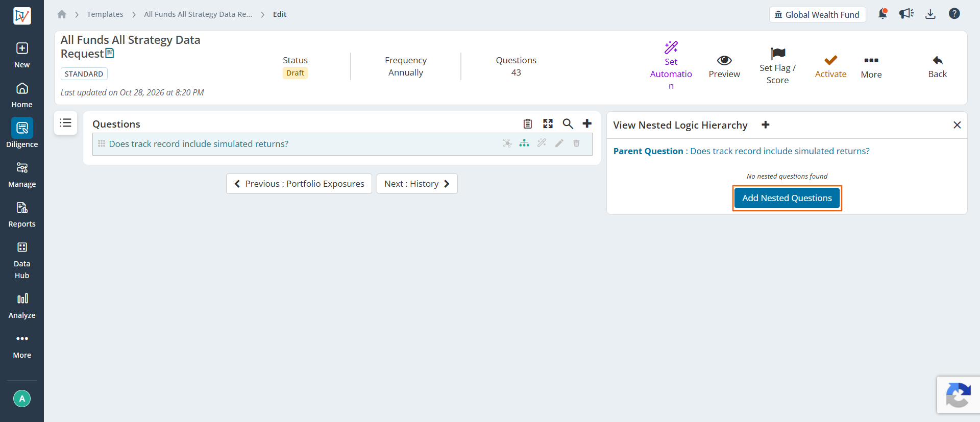980x422 pixels.
Task: Expand the sidebar More options
Action: coord(22,346)
